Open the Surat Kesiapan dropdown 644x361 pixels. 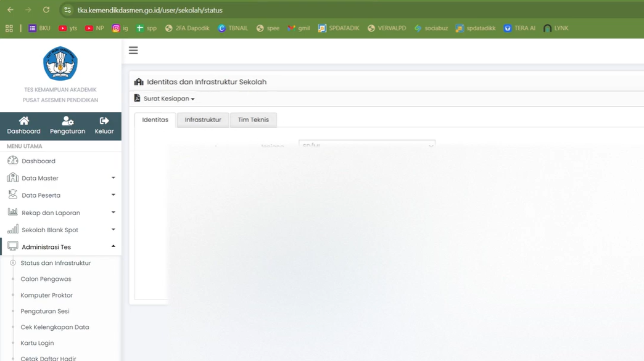pos(164,98)
